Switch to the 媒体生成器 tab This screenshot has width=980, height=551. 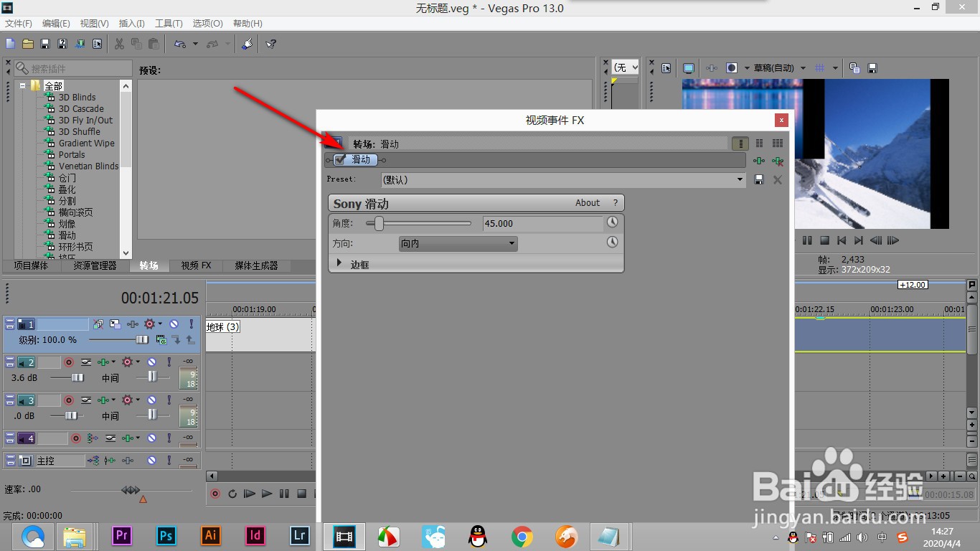pos(256,265)
